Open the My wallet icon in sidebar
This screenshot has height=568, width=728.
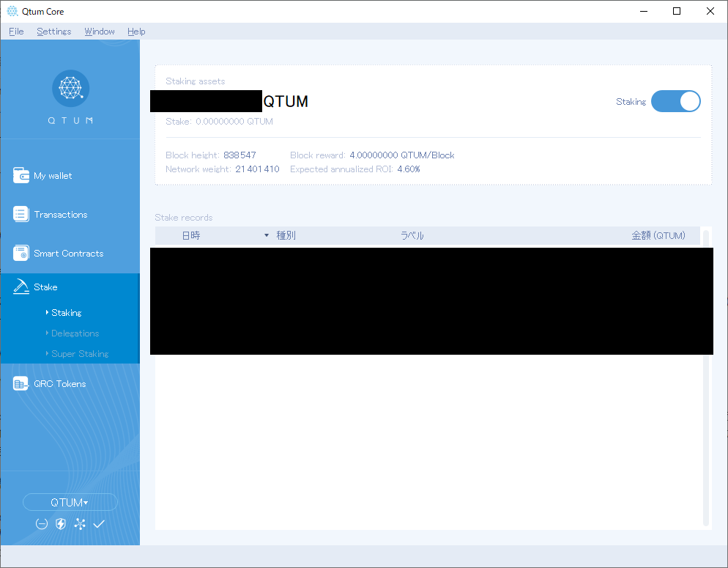click(x=21, y=175)
